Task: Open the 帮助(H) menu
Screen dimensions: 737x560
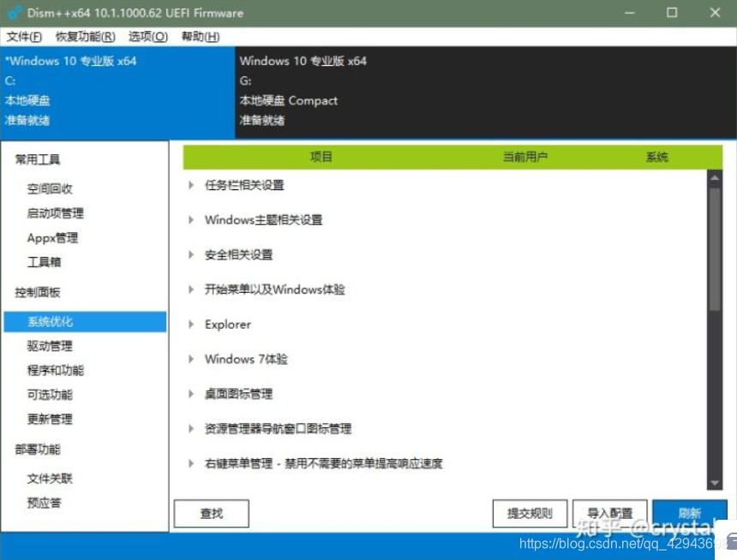Action: pos(201,37)
